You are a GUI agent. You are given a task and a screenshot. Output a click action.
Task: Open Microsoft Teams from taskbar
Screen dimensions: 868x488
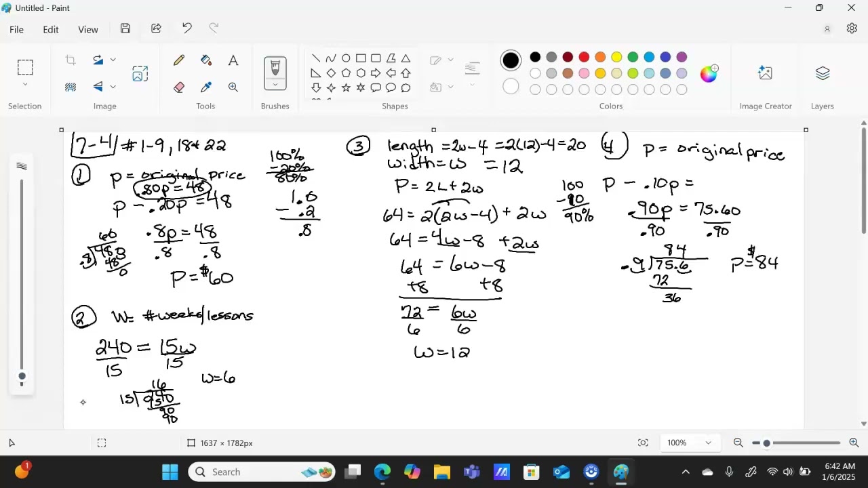[472, 472]
